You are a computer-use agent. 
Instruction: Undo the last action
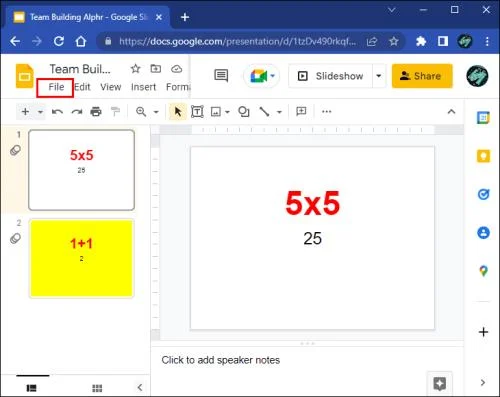coord(57,112)
